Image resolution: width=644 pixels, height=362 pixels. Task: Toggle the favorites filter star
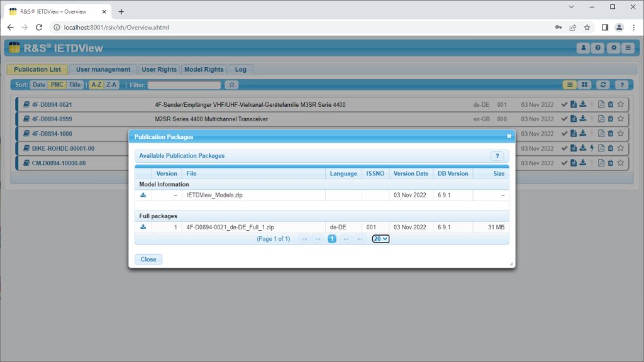tap(231, 85)
